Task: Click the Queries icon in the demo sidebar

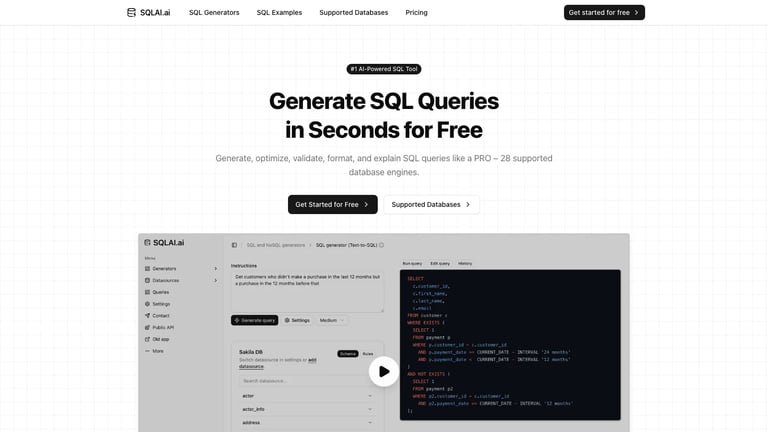Action: pos(147,292)
